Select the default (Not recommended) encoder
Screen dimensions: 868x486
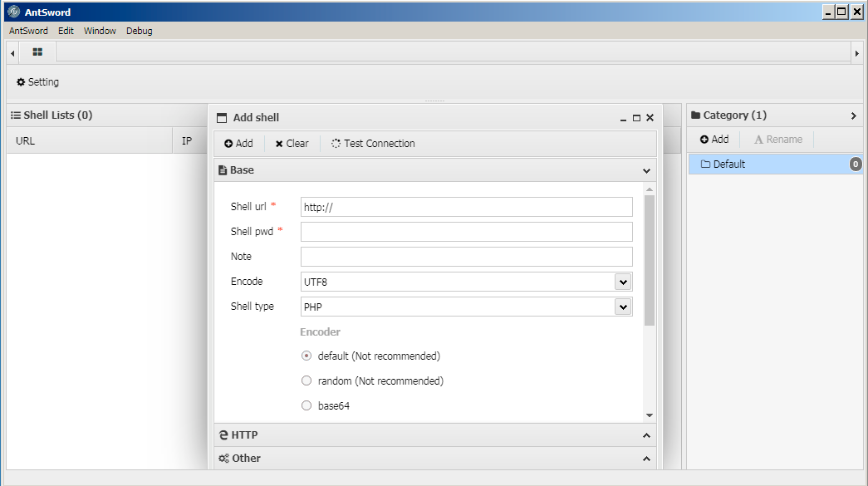point(306,356)
